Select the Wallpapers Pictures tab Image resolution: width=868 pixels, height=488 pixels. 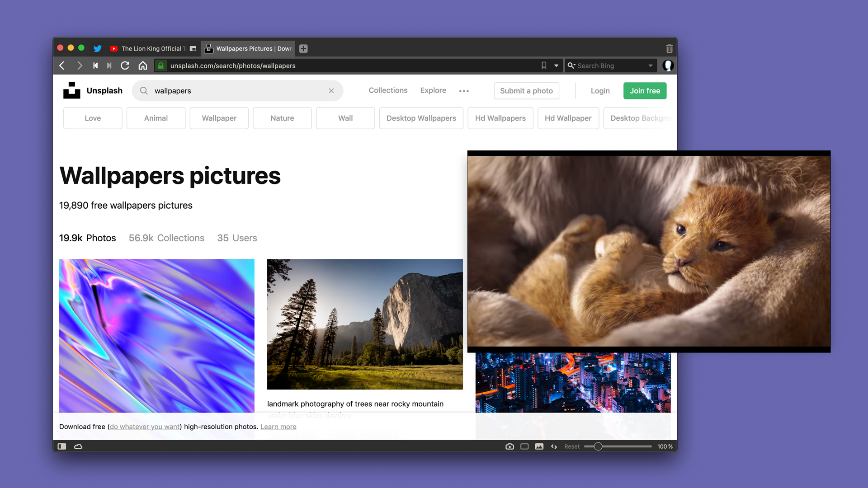click(x=248, y=48)
